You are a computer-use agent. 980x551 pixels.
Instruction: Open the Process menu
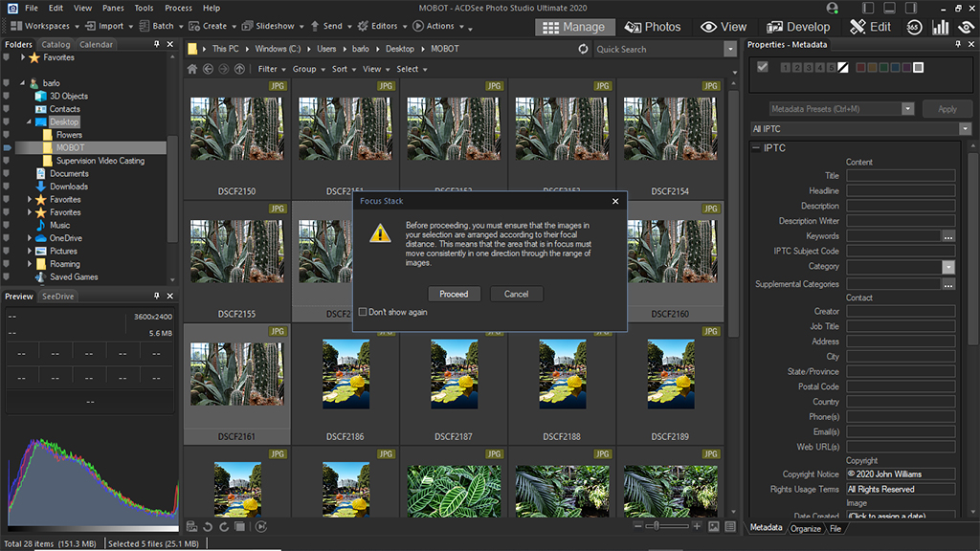coord(178,8)
